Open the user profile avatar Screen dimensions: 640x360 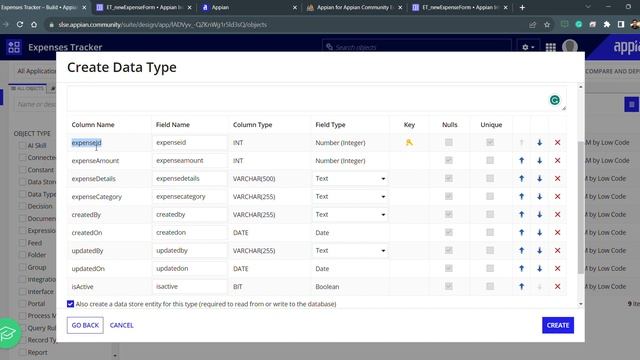point(570,47)
